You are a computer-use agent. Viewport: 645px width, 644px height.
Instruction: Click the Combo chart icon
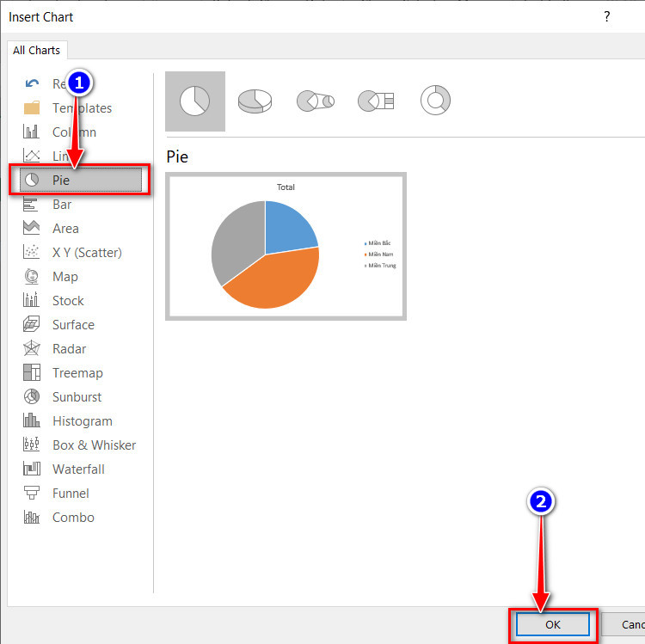(x=31, y=517)
